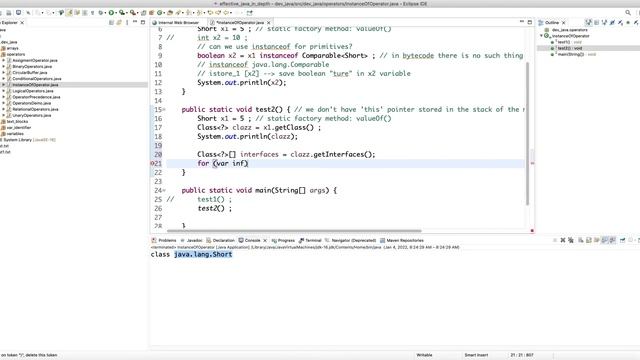Toggle the Sort button in Outline toolbar
640x360 pixels.
pos(604,22)
